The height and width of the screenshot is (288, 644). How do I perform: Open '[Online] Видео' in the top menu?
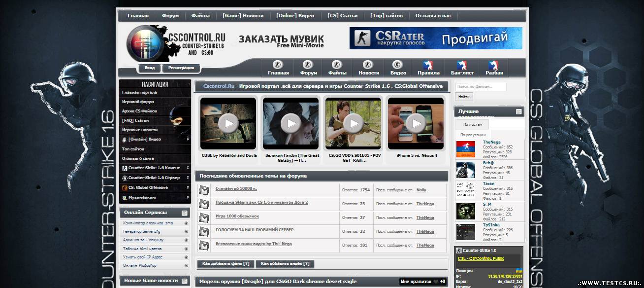point(295,16)
